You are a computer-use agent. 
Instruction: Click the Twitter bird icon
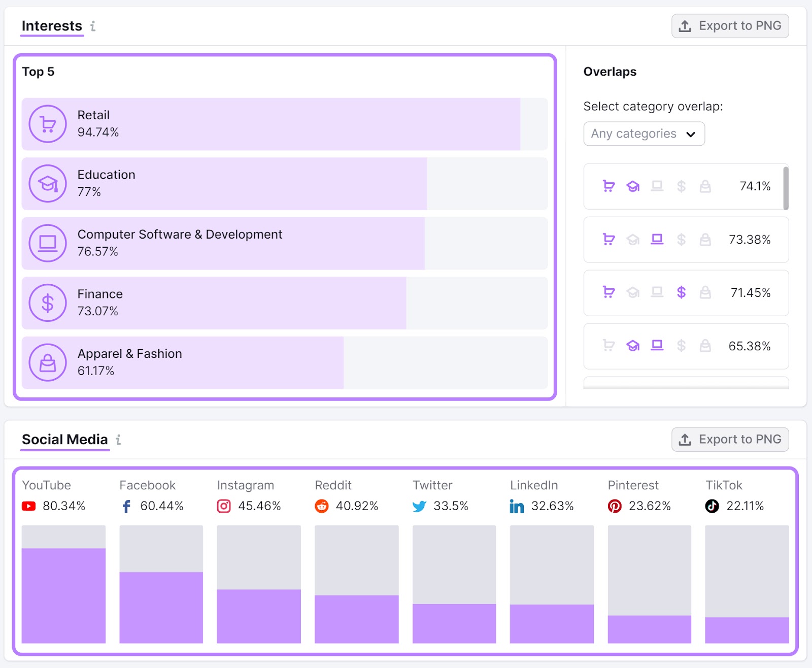419,506
